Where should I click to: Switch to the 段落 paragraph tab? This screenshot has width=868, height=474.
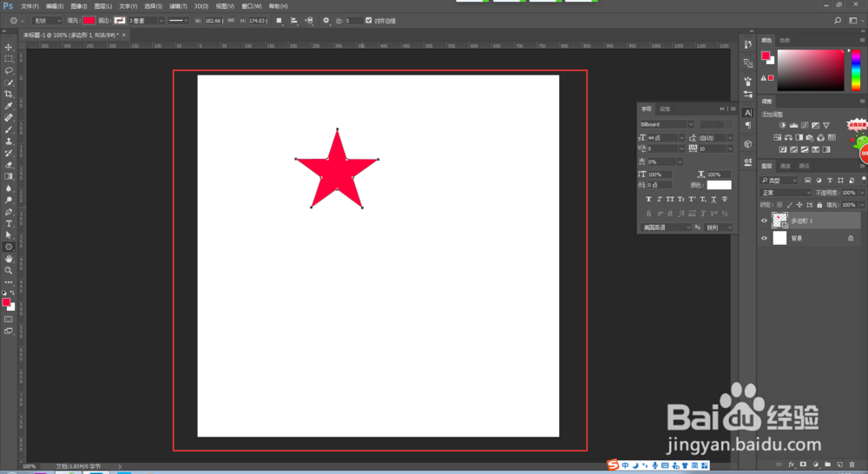[665, 109]
